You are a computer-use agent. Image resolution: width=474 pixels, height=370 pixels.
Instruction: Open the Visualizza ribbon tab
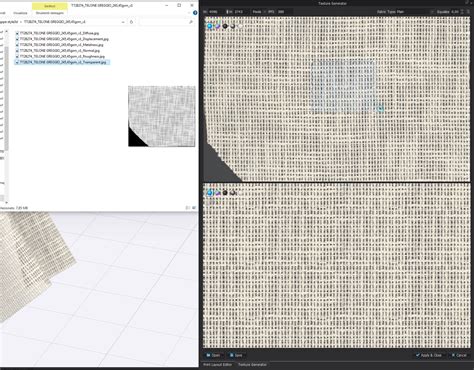click(x=20, y=13)
